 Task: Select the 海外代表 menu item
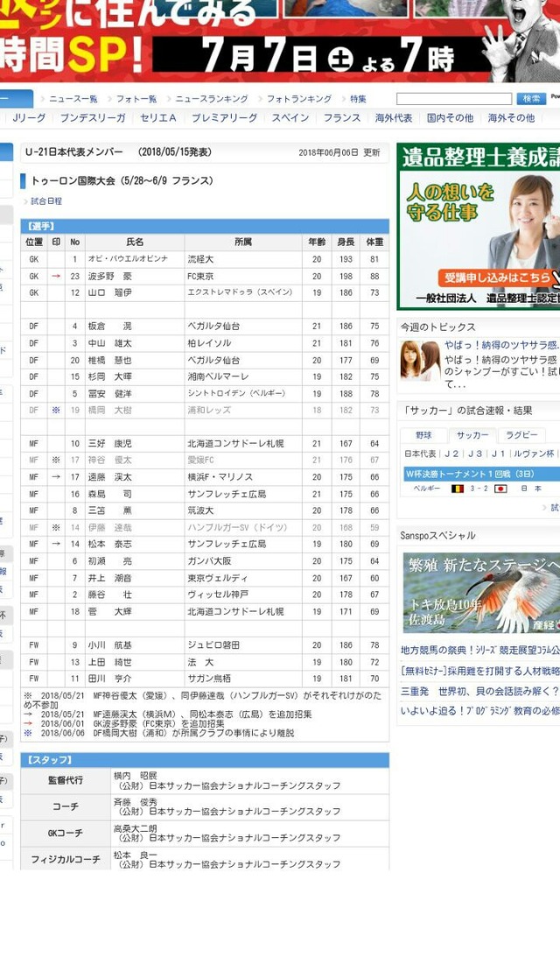(394, 118)
